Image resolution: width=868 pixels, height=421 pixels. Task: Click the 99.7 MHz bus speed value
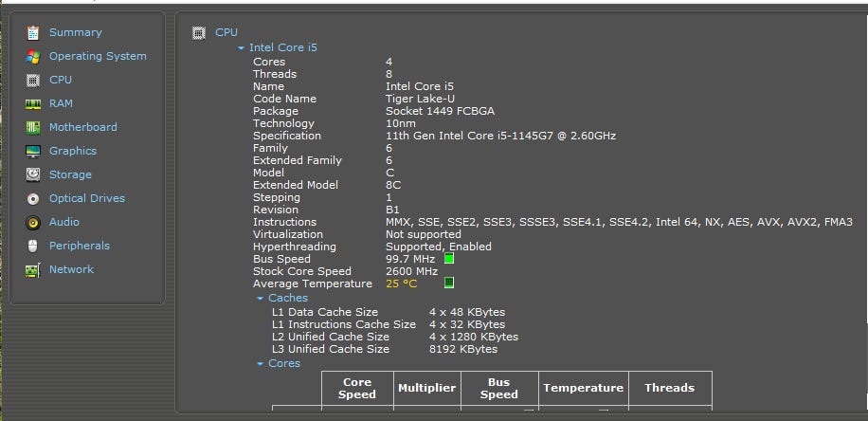410,259
